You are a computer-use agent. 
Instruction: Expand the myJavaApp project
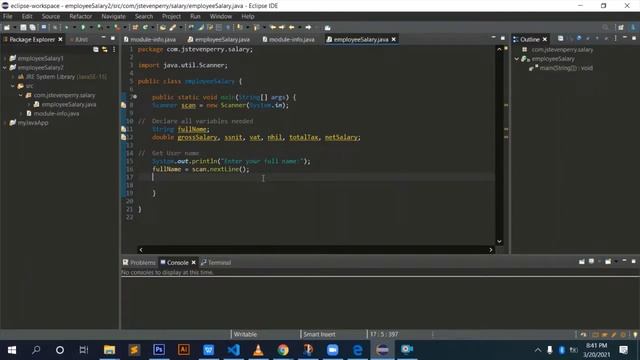5,123
